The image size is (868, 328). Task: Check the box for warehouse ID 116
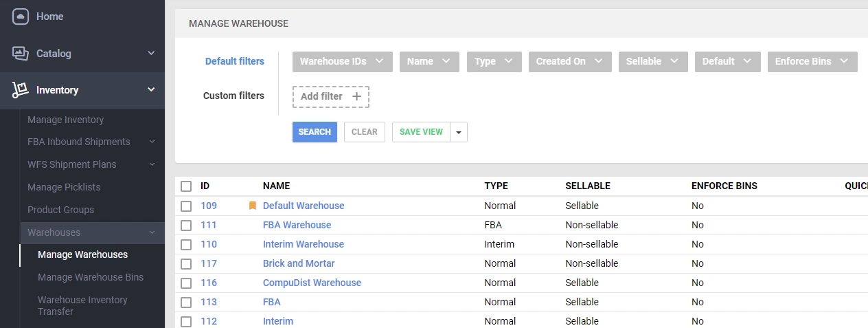tap(186, 283)
